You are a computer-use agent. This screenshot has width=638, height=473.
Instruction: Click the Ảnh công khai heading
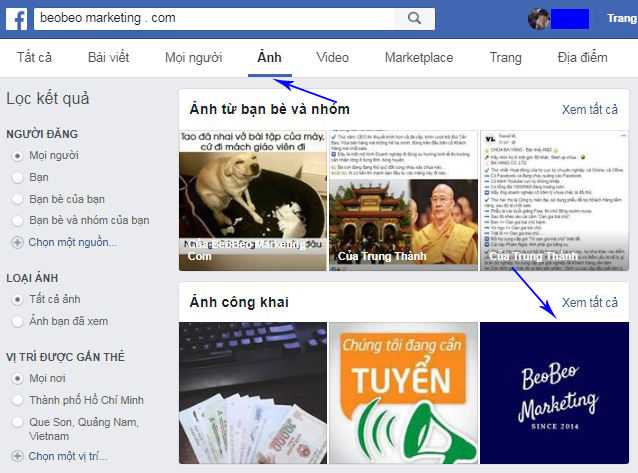pyautogui.click(x=239, y=302)
